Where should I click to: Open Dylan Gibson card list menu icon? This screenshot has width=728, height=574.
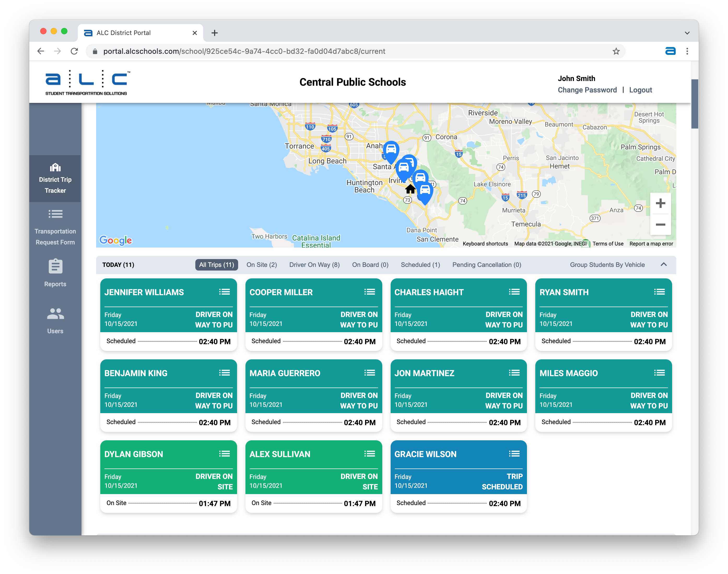click(224, 454)
